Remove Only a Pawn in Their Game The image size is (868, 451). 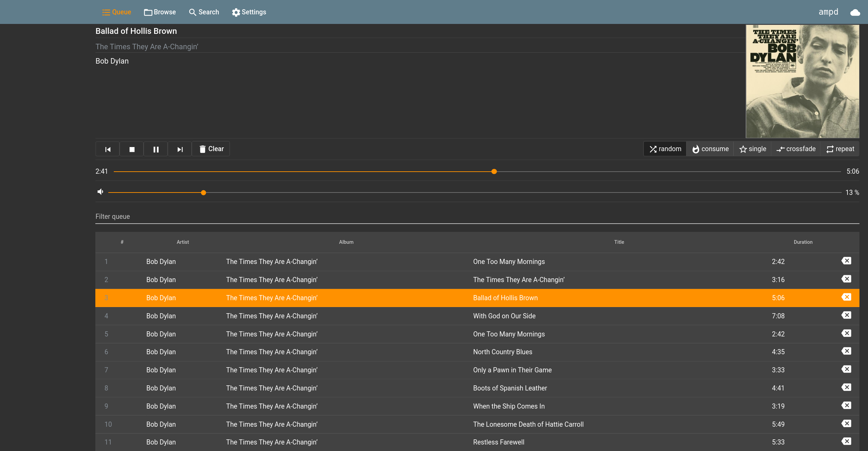[x=846, y=369]
